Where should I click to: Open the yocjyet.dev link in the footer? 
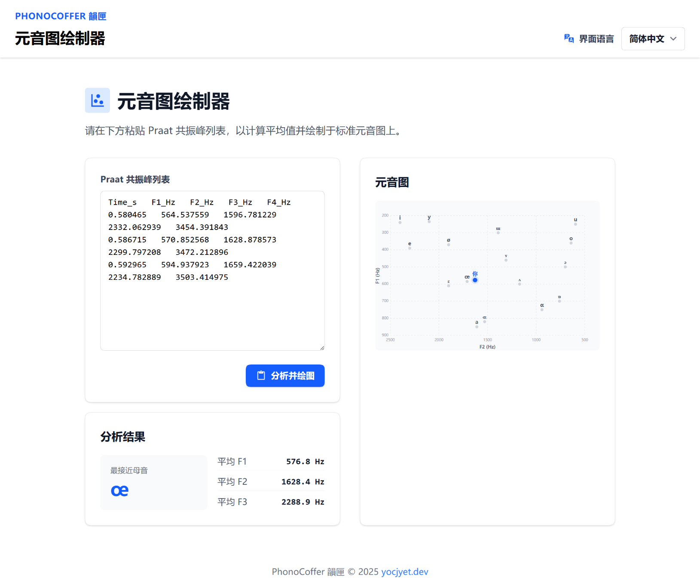(404, 572)
